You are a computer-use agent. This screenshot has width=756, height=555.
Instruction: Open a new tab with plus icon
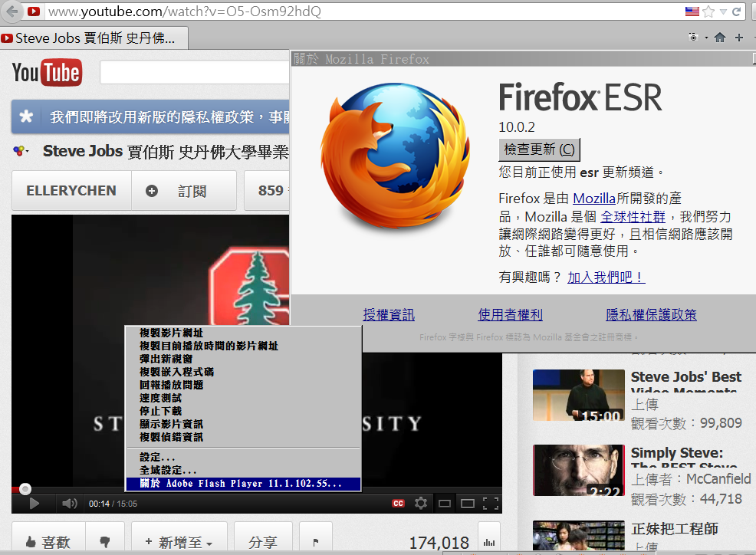coord(739,38)
